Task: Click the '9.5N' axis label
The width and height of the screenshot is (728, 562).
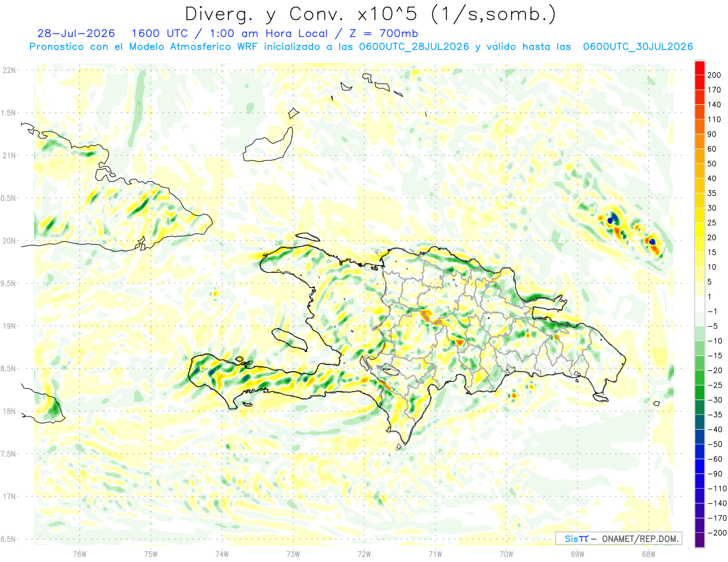Action: tap(8, 283)
